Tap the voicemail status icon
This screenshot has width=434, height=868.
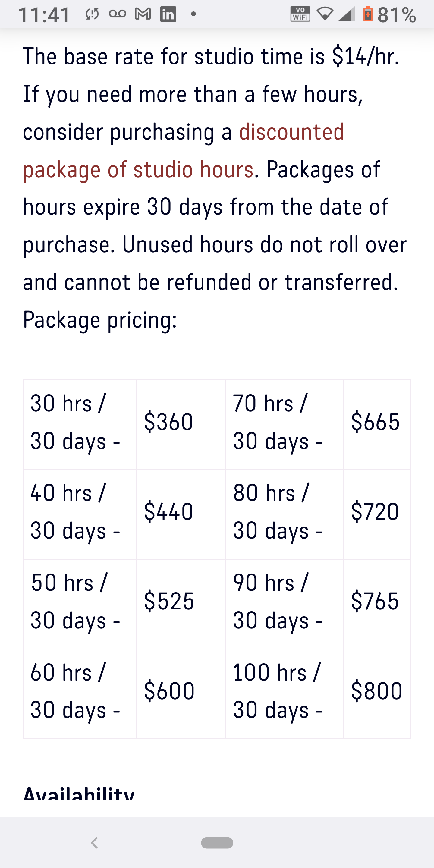[x=118, y=14]
